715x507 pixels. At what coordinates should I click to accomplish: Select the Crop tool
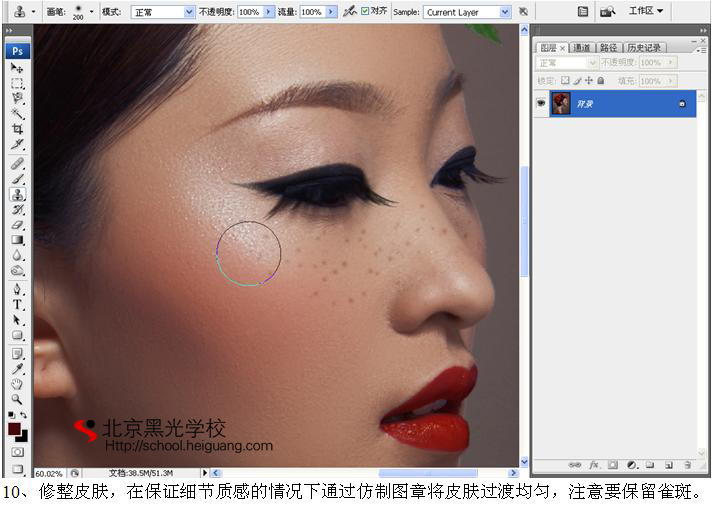point(17,129)
